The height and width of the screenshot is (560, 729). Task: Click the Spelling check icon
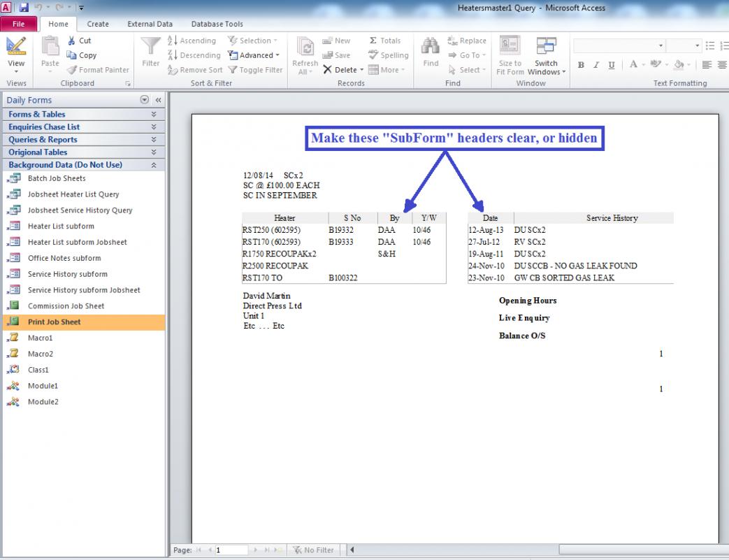point(389,55)
